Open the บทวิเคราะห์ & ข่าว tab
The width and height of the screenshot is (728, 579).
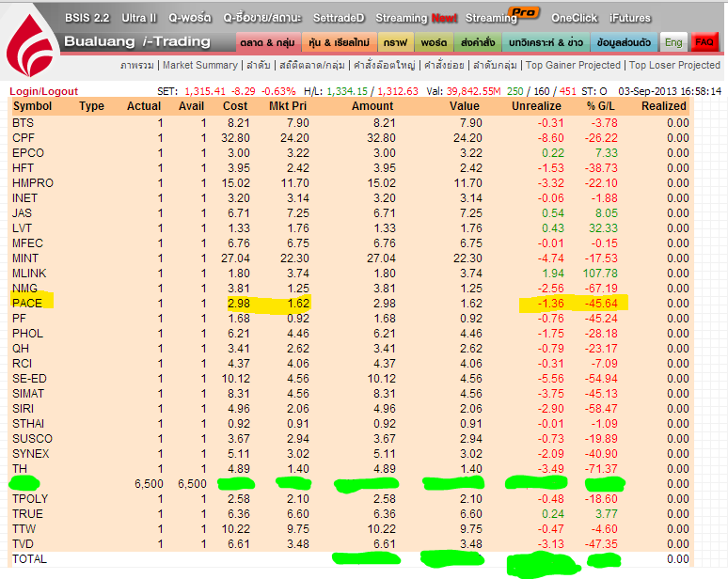coord(545,42)
